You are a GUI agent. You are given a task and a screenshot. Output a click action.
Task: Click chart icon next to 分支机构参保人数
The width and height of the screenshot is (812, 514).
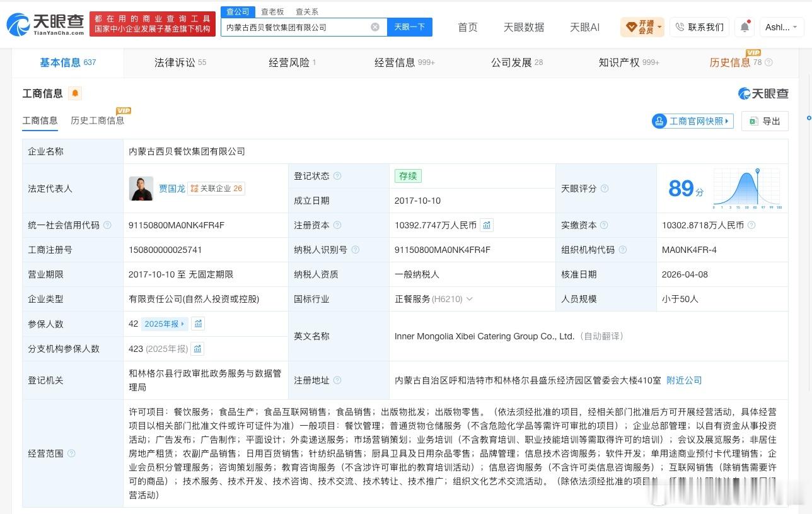(197, 349)
